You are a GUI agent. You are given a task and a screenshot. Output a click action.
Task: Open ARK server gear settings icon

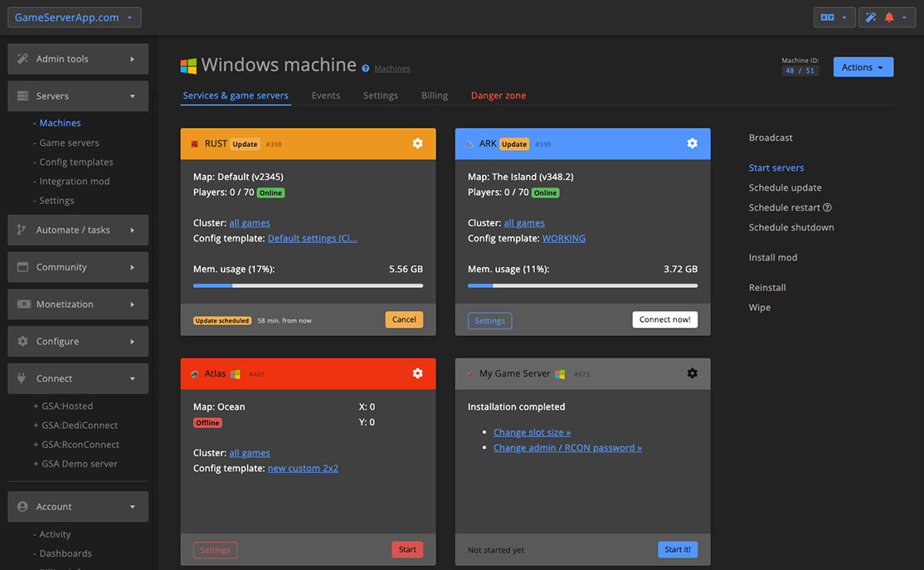(692, 144)
